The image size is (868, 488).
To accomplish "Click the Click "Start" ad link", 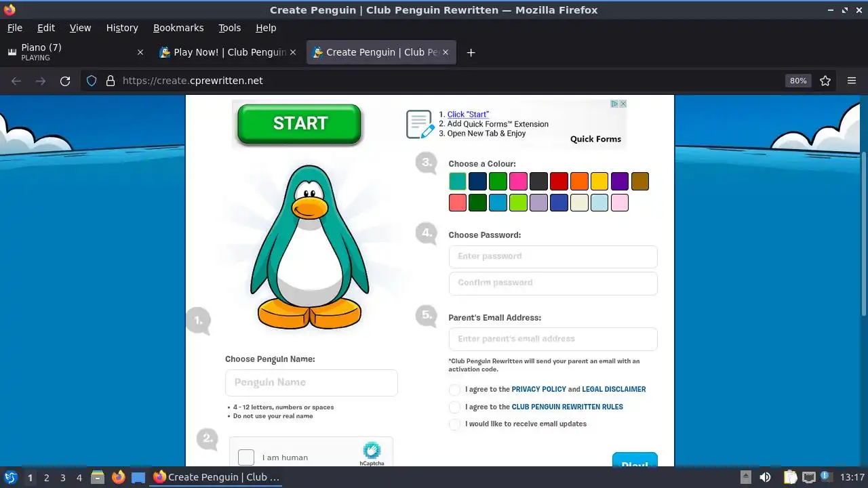I will tap(468, 115).
